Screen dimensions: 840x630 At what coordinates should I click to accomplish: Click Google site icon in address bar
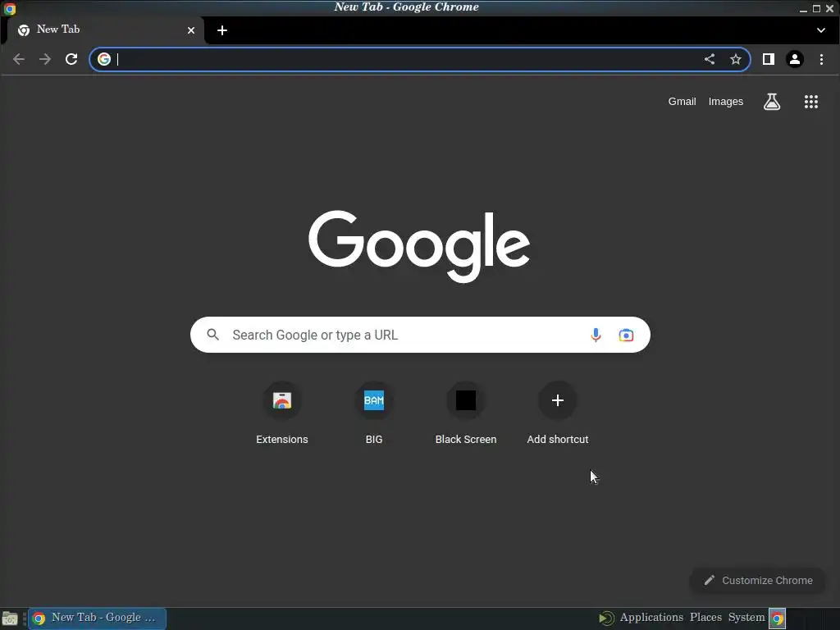(104, 59)
